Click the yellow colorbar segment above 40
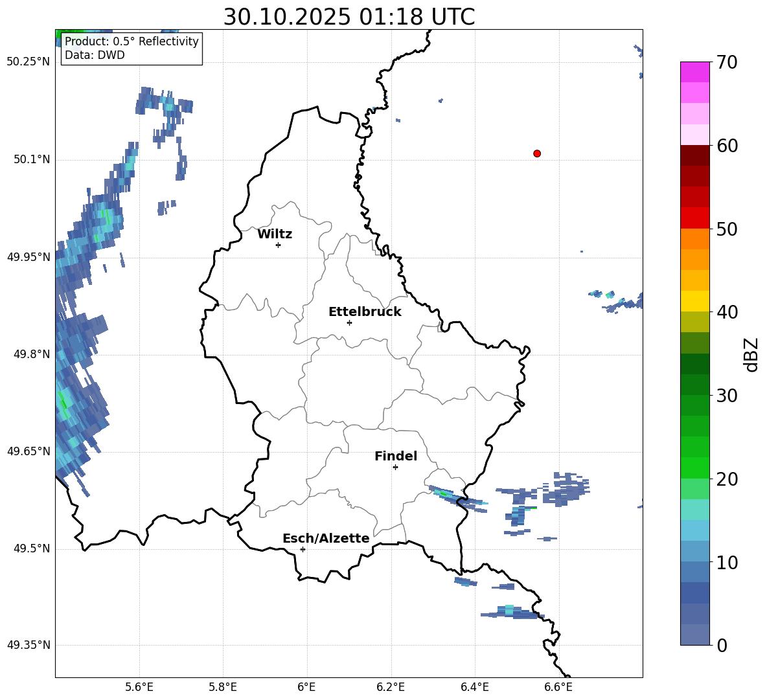767x700 pixels. pos(694,301)
